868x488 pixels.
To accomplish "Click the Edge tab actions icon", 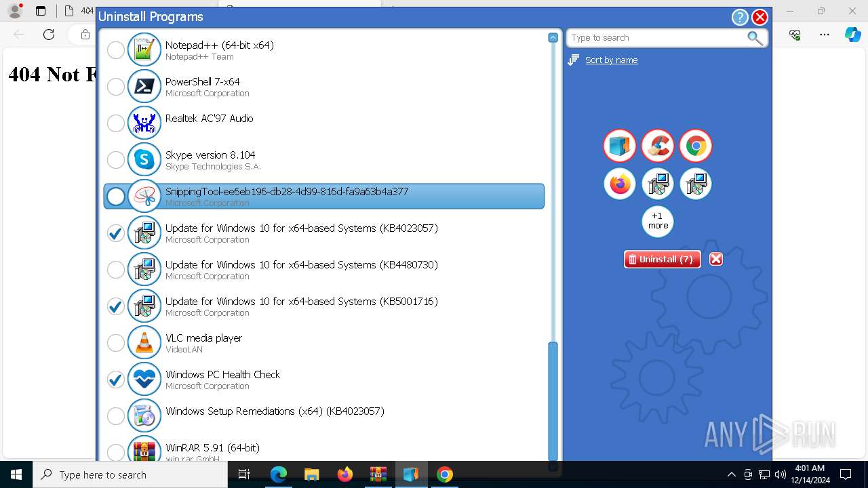I will (41, 11).
